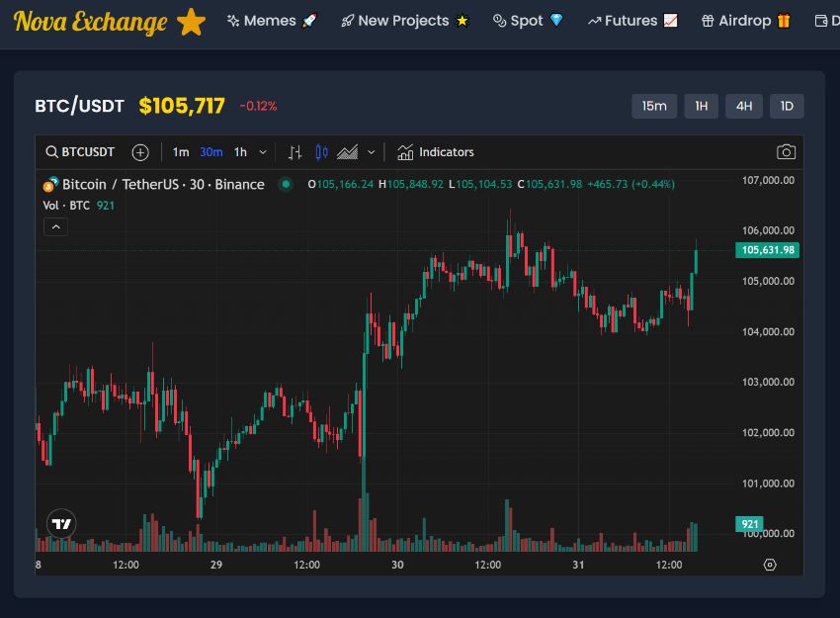This screenshot has height=618, width=840.
Task: Click the TradingView logo on the chart
Action: click(x=59, y=524)
